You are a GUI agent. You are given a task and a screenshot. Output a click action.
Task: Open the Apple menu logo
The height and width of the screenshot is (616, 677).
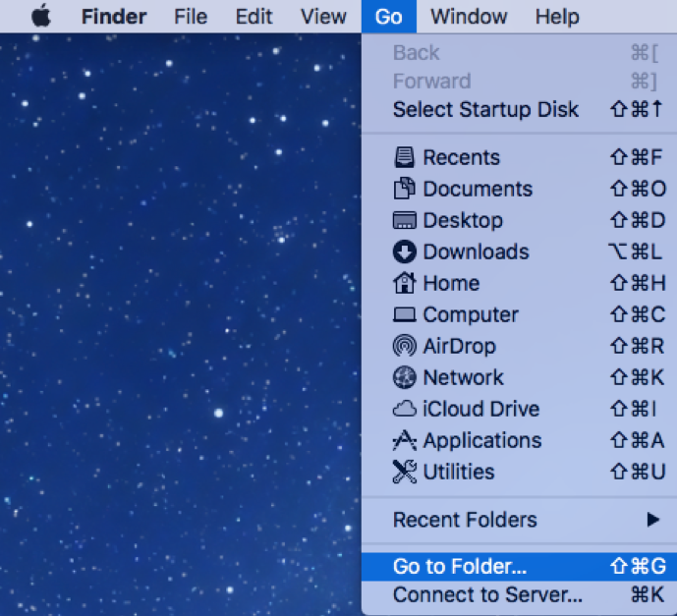(x=40, y=17)
